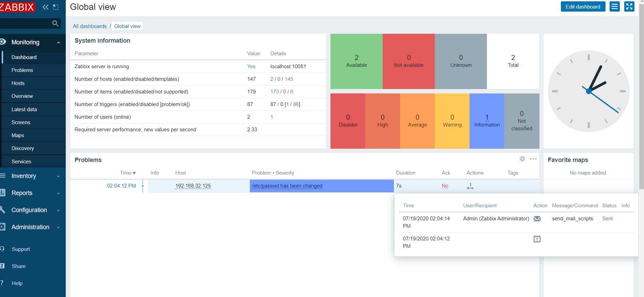This screenshot has height=297, width=644.
Task: Click Edit dashboard button
Action: [583, 6]
